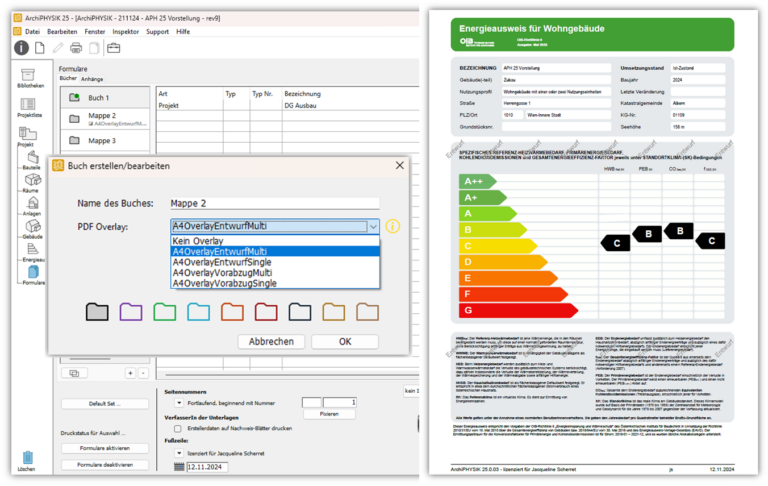Click the plus button to add a book
Viewport: 768px width, 486px height.
[130, 373]
